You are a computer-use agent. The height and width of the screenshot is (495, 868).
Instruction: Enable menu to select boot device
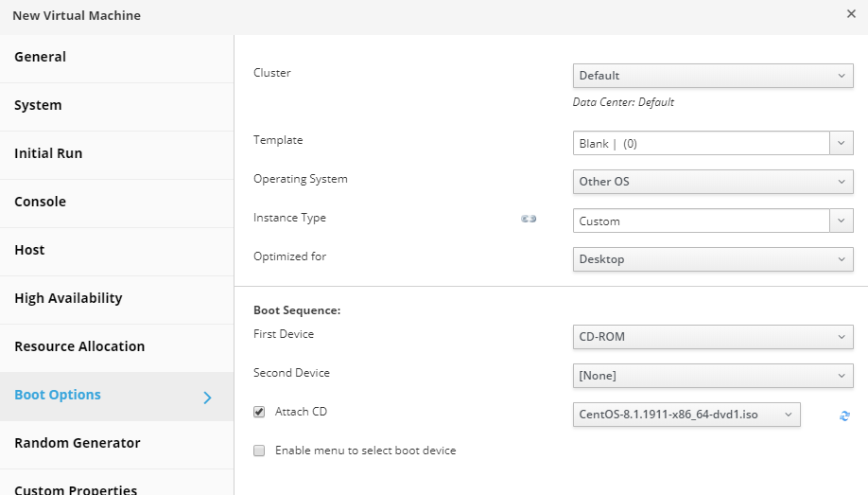tap(259, 451)
